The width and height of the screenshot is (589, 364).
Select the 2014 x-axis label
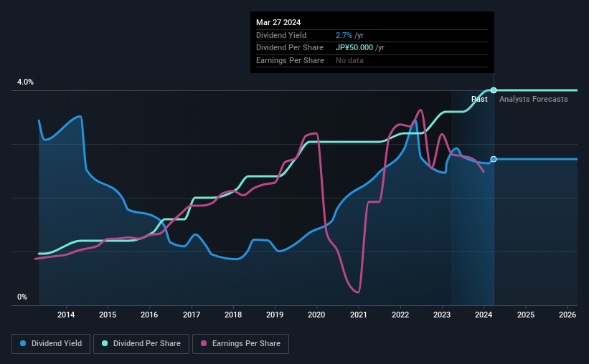pyautogui.click(x=66, y=315)
